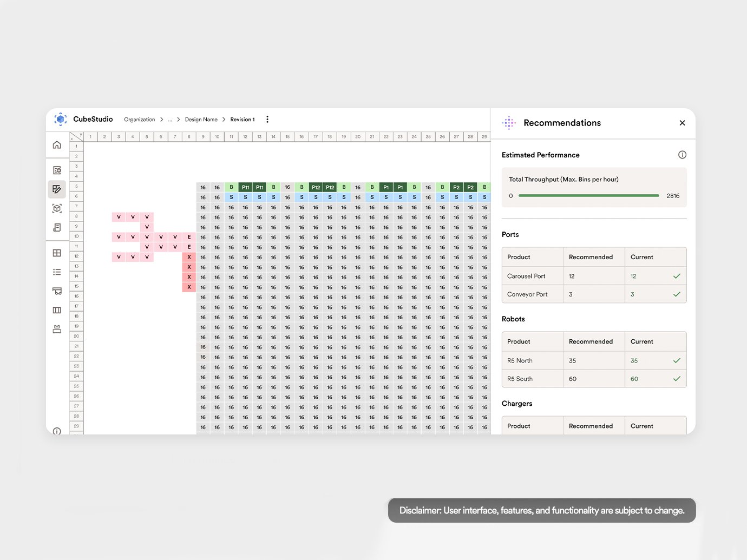
Task: Click the R5 North row label
Action: pyautogui.click(x=520, y=360)
